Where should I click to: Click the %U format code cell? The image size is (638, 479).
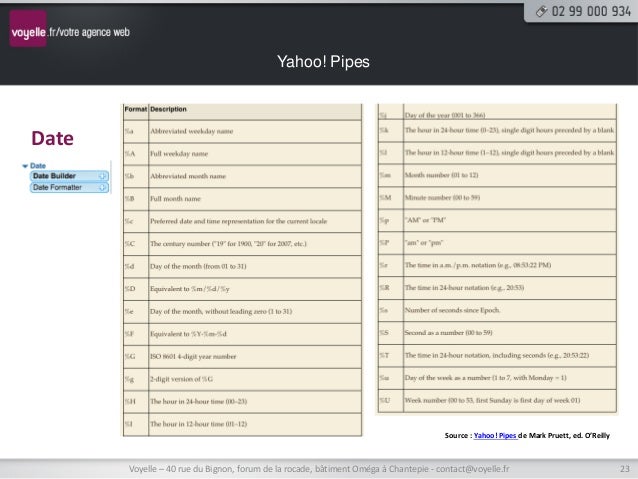pos(391,400)
